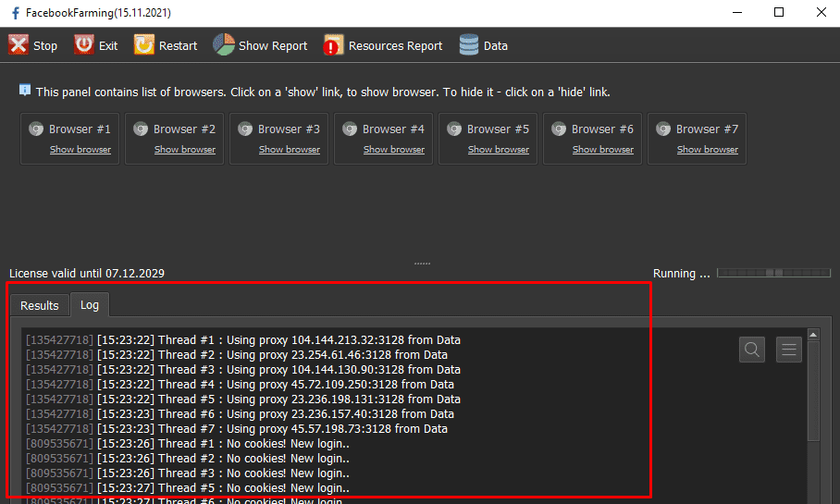Show browser for Browser #4
The width and height of the screenshot is (840, 504).
(x=394, y=150)
